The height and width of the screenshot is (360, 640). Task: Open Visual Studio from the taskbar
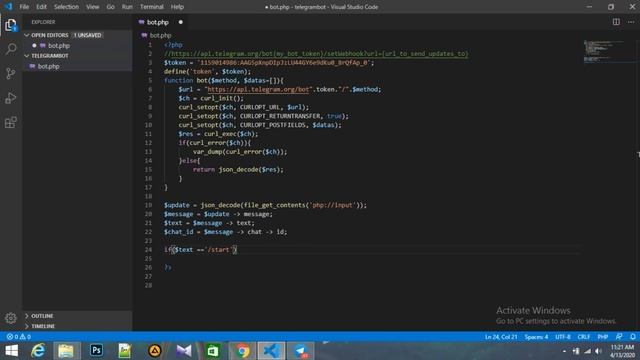click(184, 351)
